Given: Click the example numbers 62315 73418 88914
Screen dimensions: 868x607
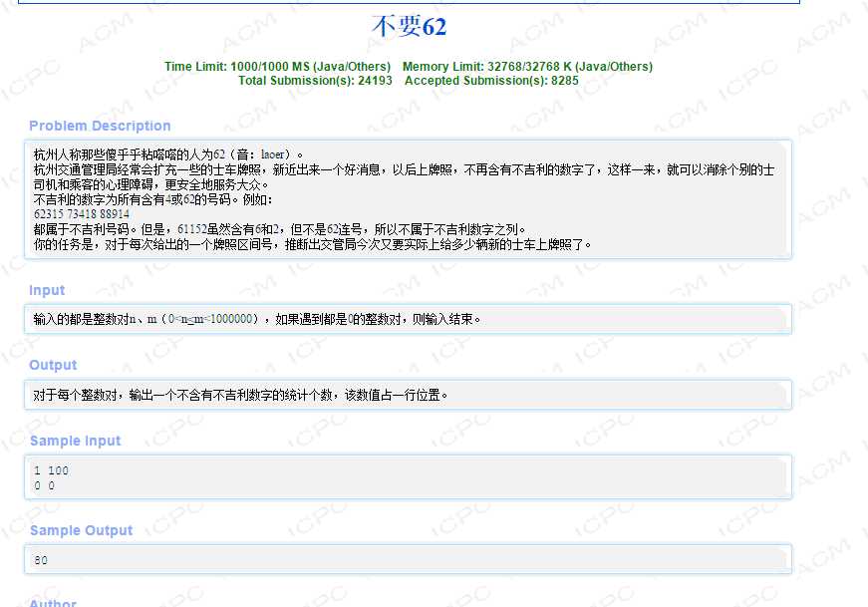Looking at the screenshot, I should click(82, 214).
